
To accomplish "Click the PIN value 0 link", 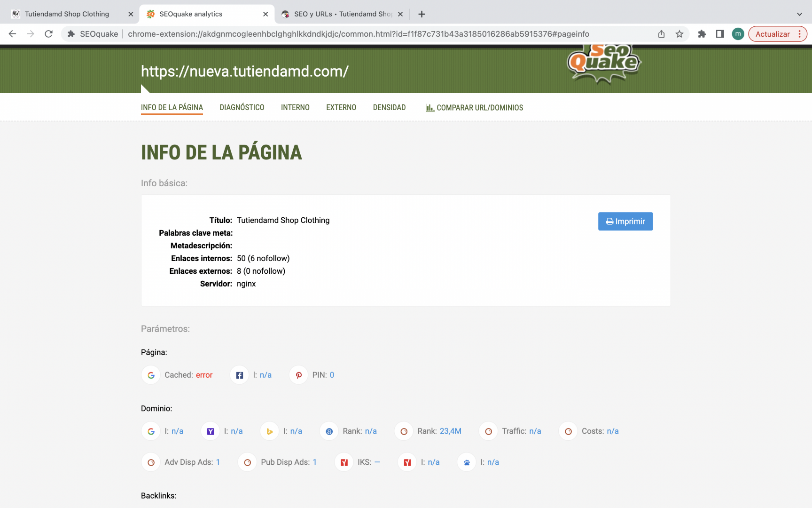I will pyautogui.click(x=332, y=375).
